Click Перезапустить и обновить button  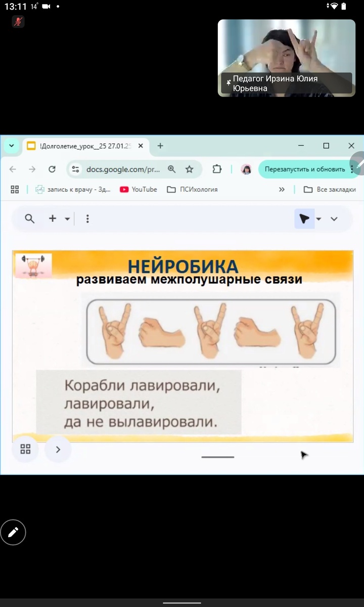click(305, 169)
